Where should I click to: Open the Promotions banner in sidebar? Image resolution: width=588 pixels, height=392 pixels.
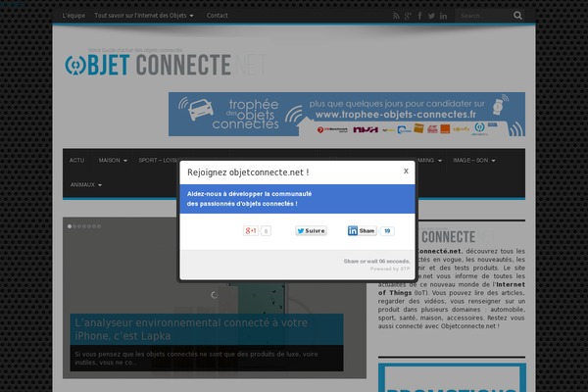452,377
